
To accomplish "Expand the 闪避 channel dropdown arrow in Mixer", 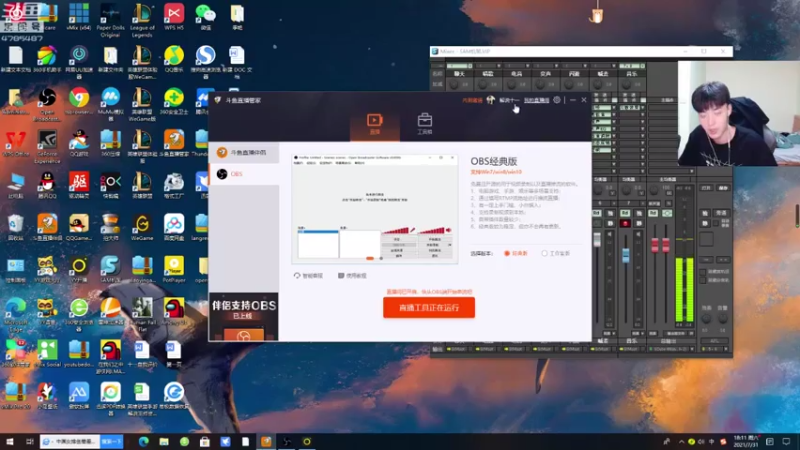I will [585, 66].
